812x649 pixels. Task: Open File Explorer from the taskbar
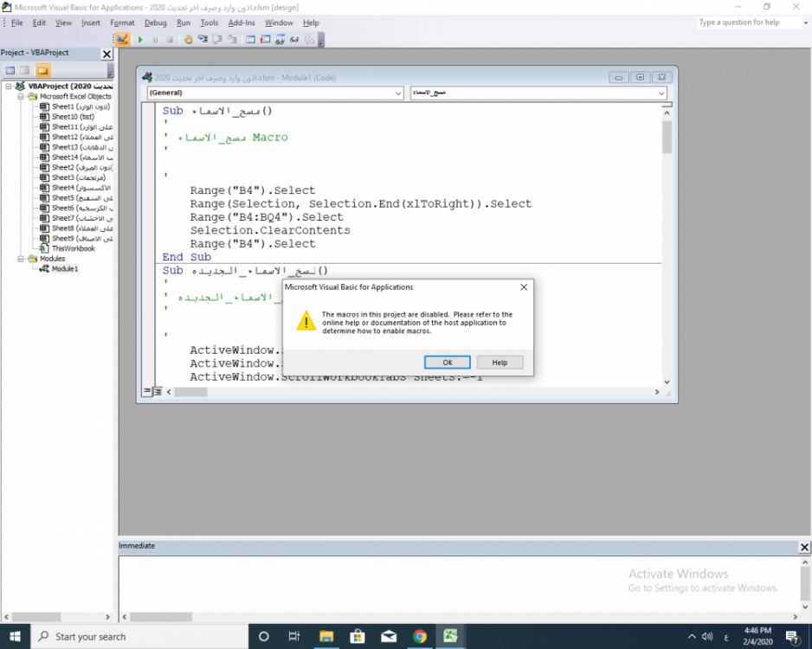point(326,637)
